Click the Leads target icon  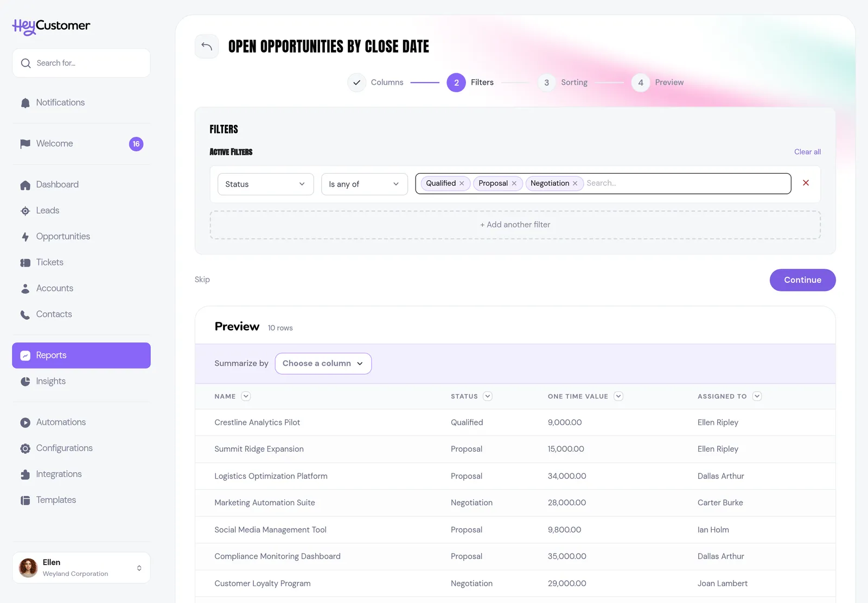pyautogui.click(x=25, y=211)
